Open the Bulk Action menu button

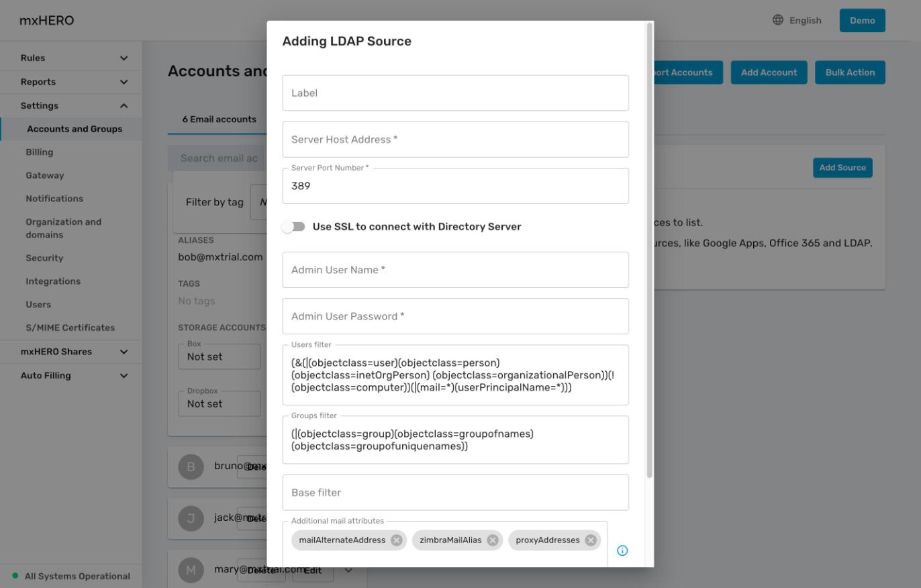point(850,72)
